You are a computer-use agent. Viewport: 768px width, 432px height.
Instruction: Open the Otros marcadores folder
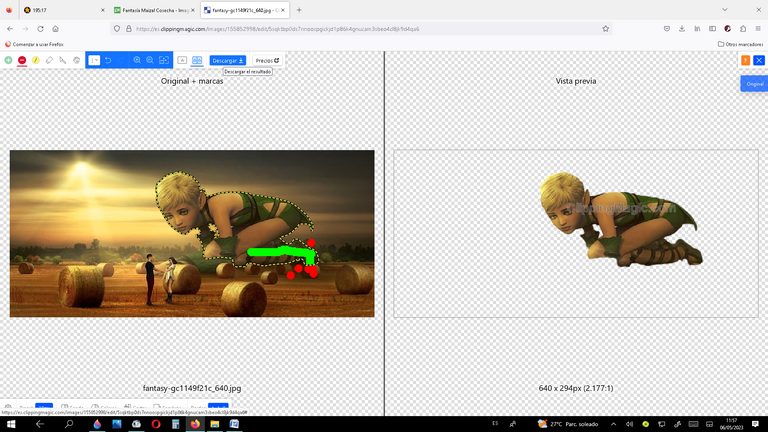click(x=740, y=44)
